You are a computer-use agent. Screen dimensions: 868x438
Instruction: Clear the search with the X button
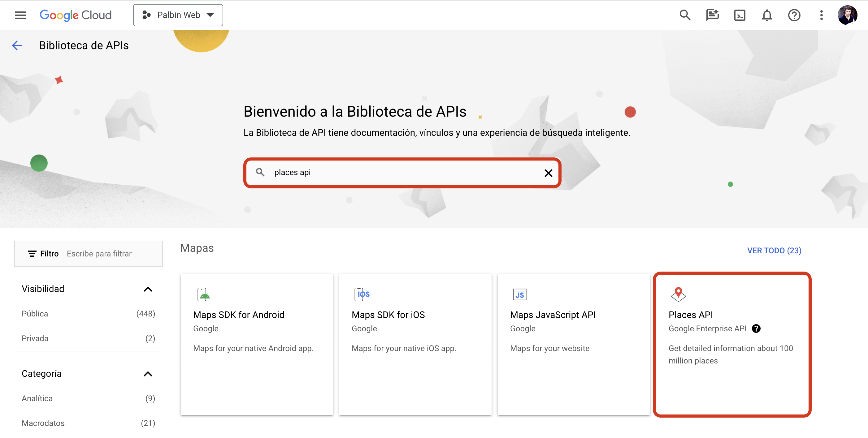tap(549, 173)
